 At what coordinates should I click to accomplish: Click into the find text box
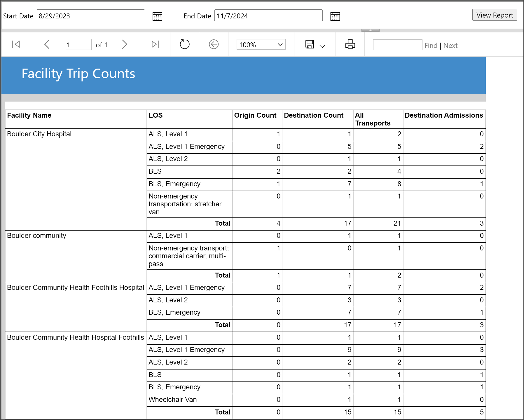coord(397,45)
